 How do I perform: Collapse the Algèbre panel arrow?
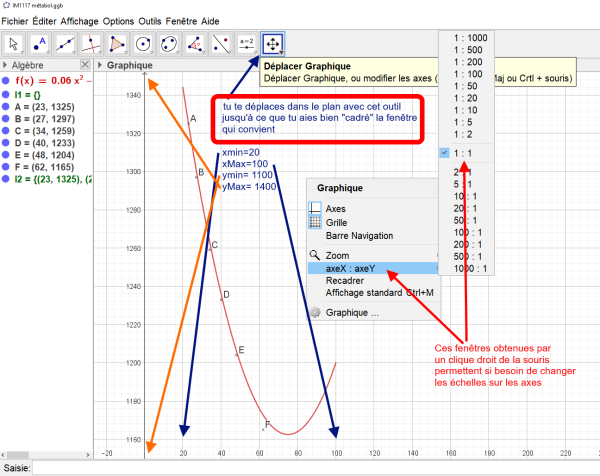pyautogui.click(x=5, y=65)
